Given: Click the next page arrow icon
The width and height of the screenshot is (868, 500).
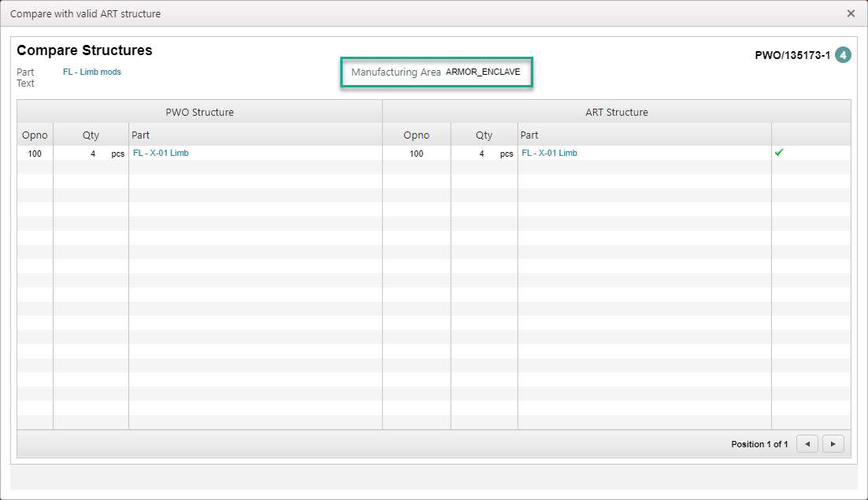Looking at the screenshot, I should [833, 443].
